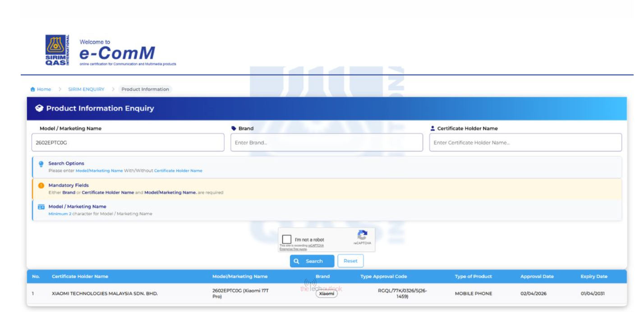Click the Approval Date column header
The image size is (644, 312).
pos(537,276)
